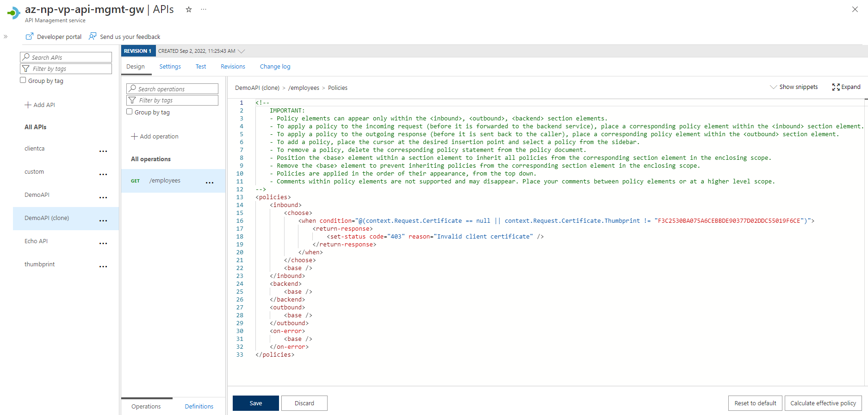Screen dimensions: 868x415
Task: Select the Echo API entry
Action: [36, 241]
